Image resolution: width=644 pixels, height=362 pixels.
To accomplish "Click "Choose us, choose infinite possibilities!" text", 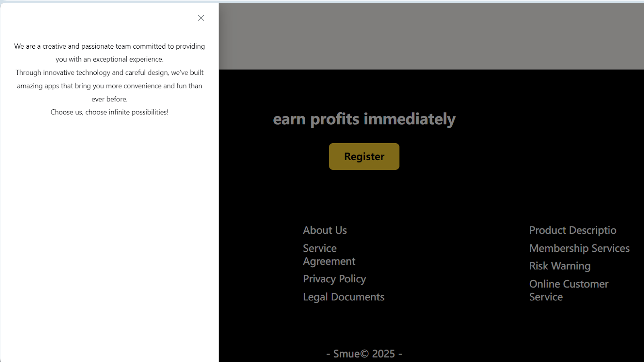I will click(x=109, y=112).
